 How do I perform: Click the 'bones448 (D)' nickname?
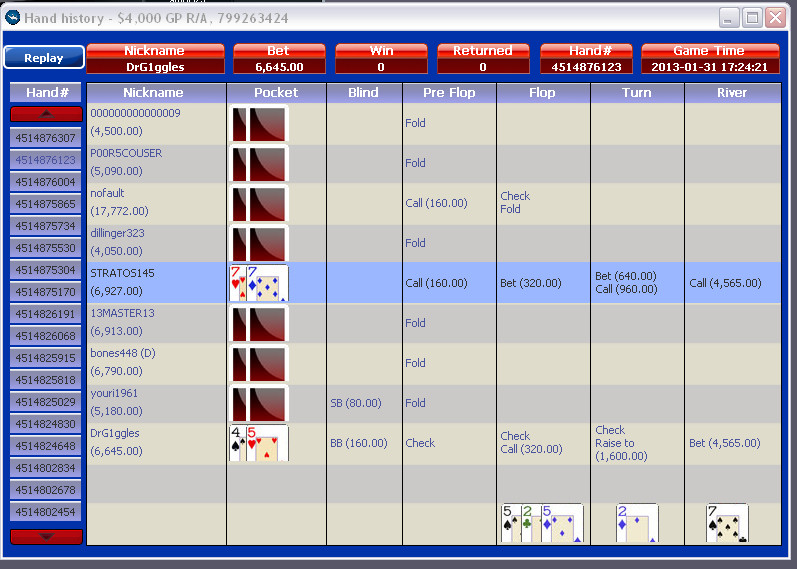(123, 353)
